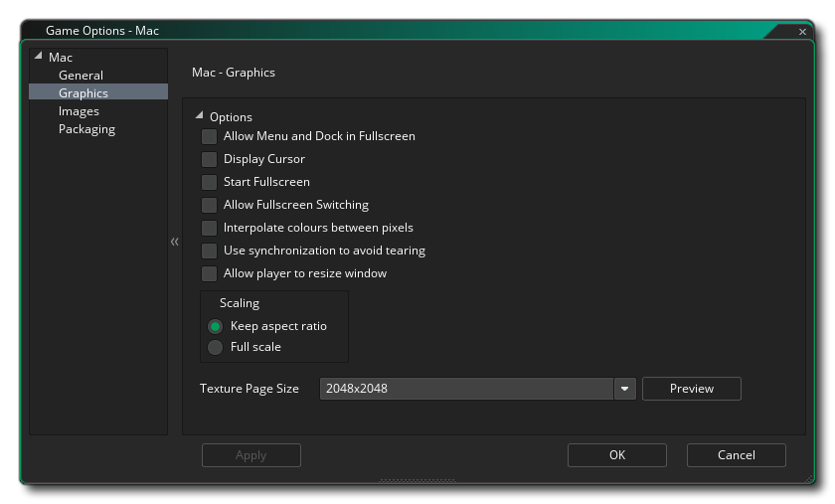Select Graphics in the sidebar
The width and height of the screenshot is (835, 504).
click(x=98, y=92)
